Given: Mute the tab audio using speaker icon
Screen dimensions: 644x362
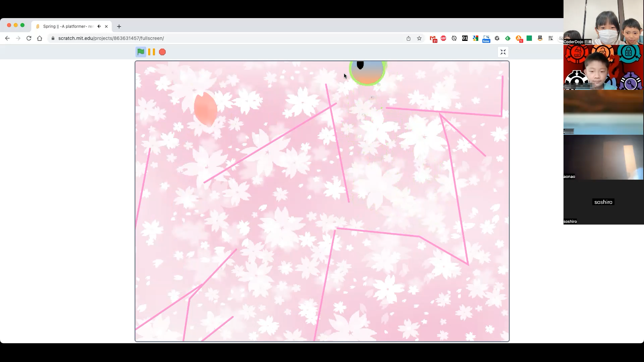Looking at the screenshot, I should tap(99, 26).
